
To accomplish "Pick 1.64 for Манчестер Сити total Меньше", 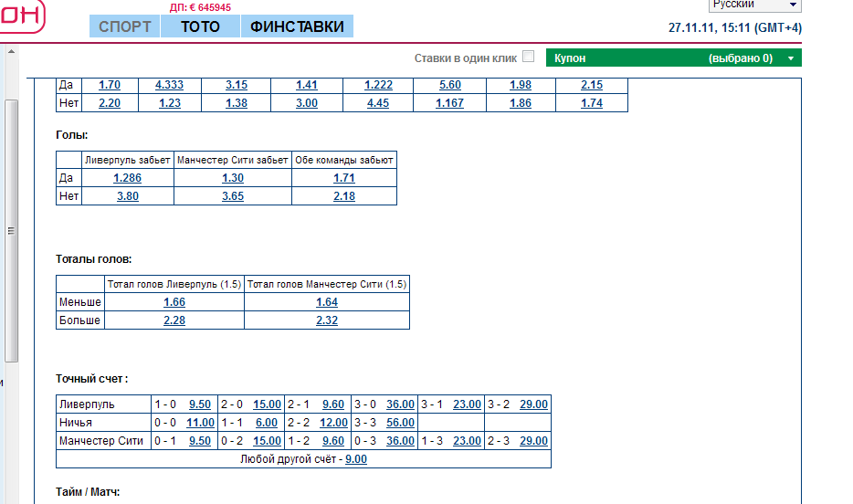I will pyautogui.click(x=327, y=301).
